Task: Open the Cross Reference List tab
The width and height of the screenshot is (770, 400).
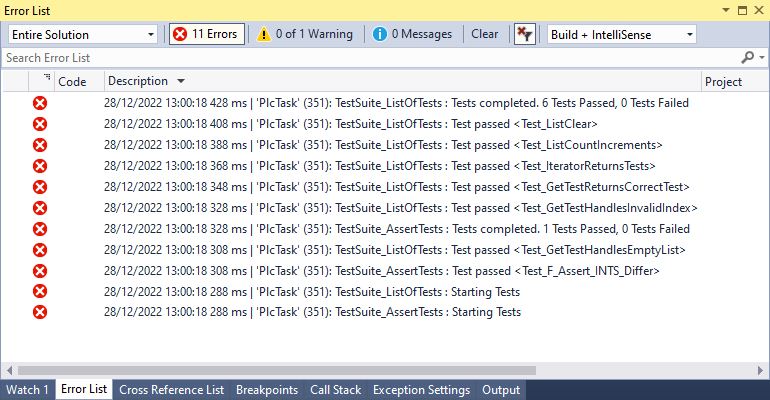Action: click(171, 390)
